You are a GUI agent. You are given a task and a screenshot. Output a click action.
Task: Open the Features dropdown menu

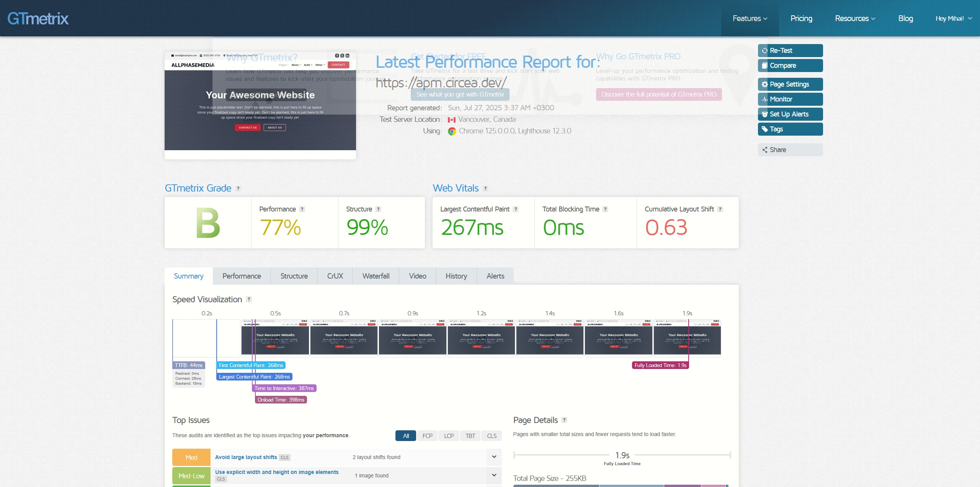coord(750,18)
